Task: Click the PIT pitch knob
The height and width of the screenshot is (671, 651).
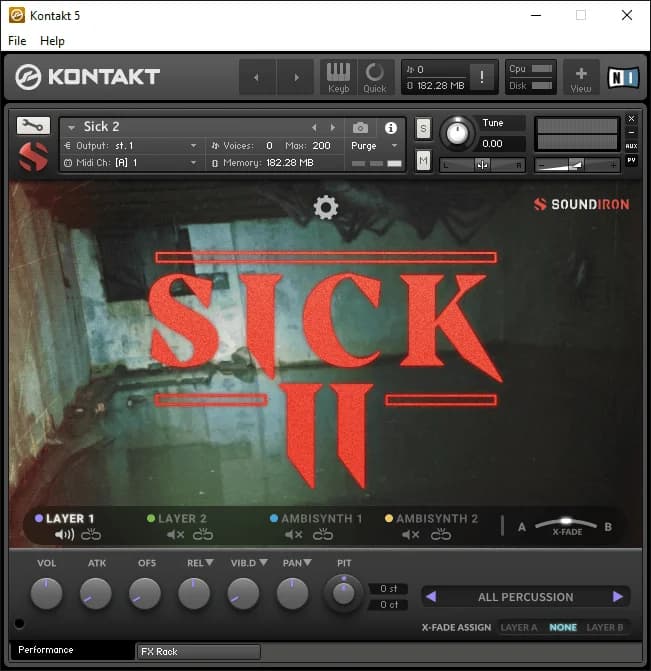Action: 344,594
